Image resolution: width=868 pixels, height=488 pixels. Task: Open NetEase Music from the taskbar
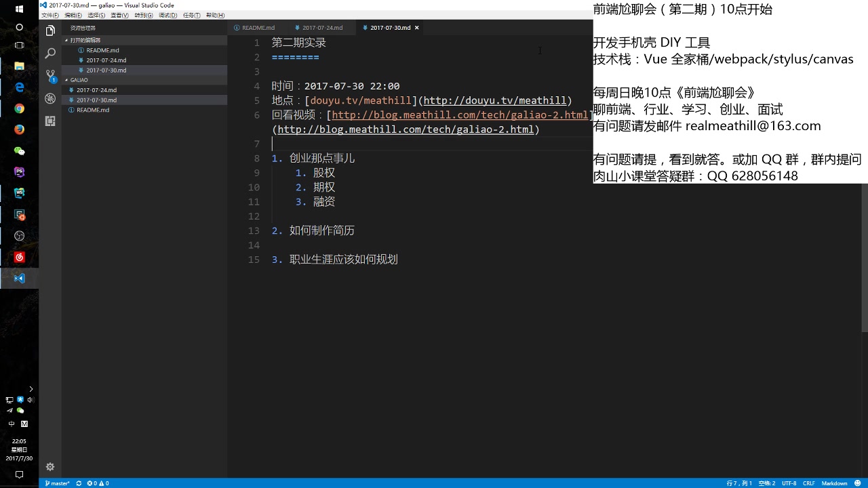tap(19, 257)
